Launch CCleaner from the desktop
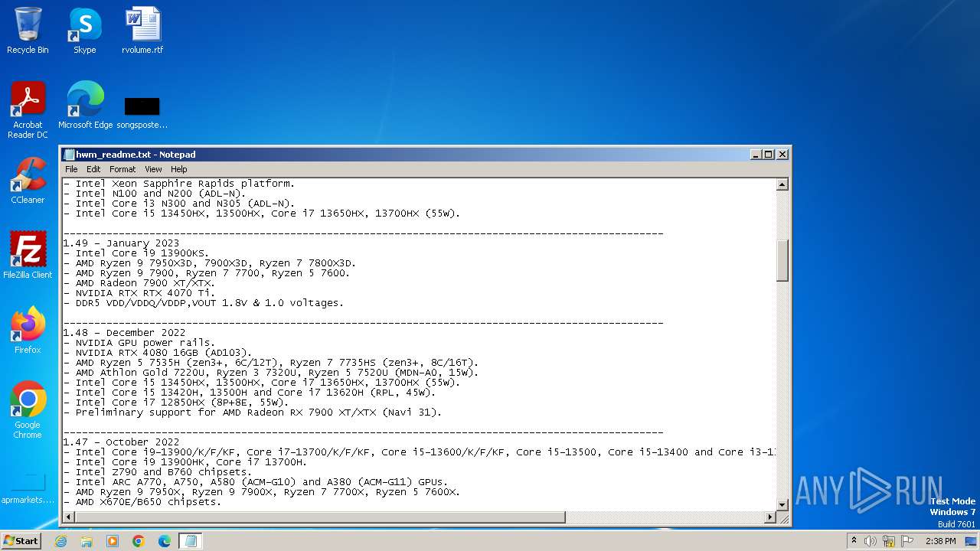Image resolution: width=980 pixels, height=551 pixels. click(x=28, y=181)
